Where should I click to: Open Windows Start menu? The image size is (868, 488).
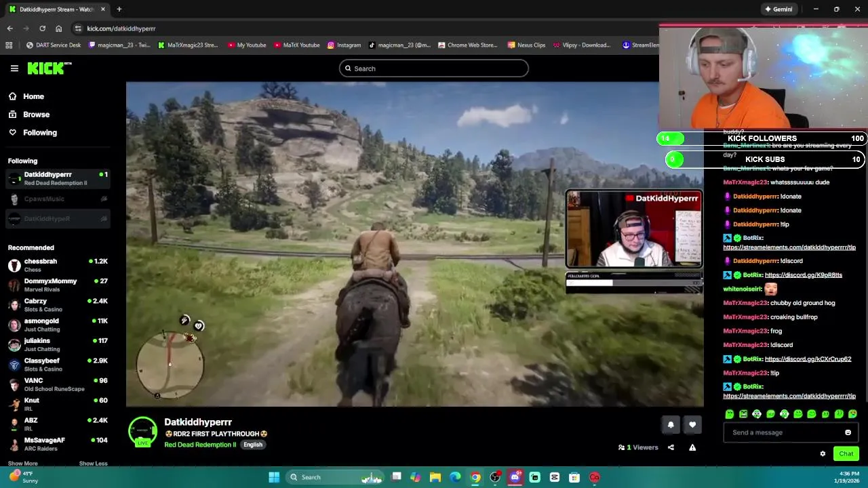click(274, 477)
